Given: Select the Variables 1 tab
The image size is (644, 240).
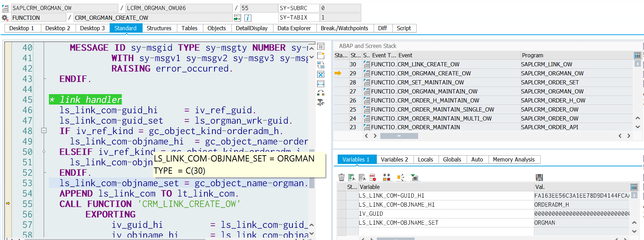Looking at the screenshot, I should coord(357,159).
